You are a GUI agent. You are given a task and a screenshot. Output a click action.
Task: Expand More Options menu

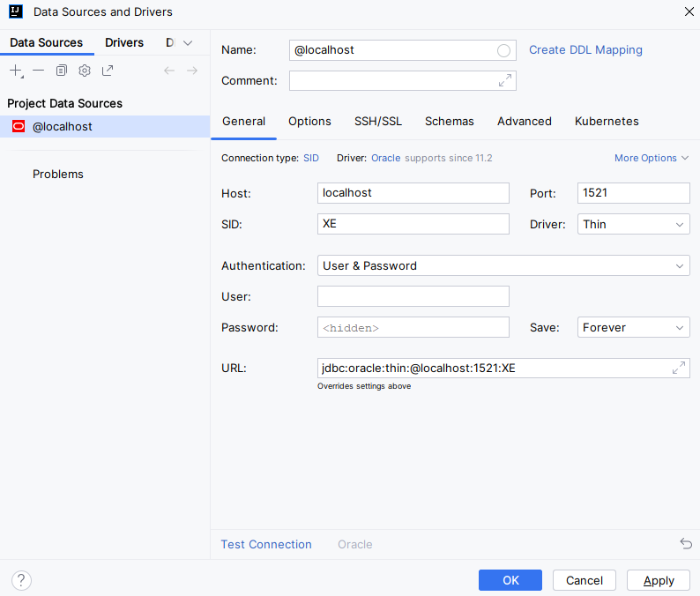point(652,158)
